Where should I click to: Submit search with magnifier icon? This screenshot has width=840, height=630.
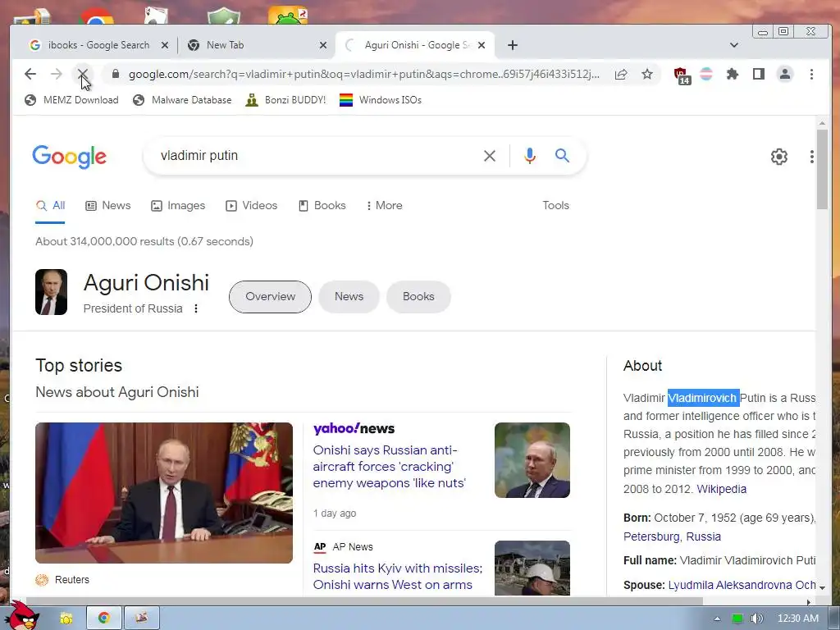(562, 155)
